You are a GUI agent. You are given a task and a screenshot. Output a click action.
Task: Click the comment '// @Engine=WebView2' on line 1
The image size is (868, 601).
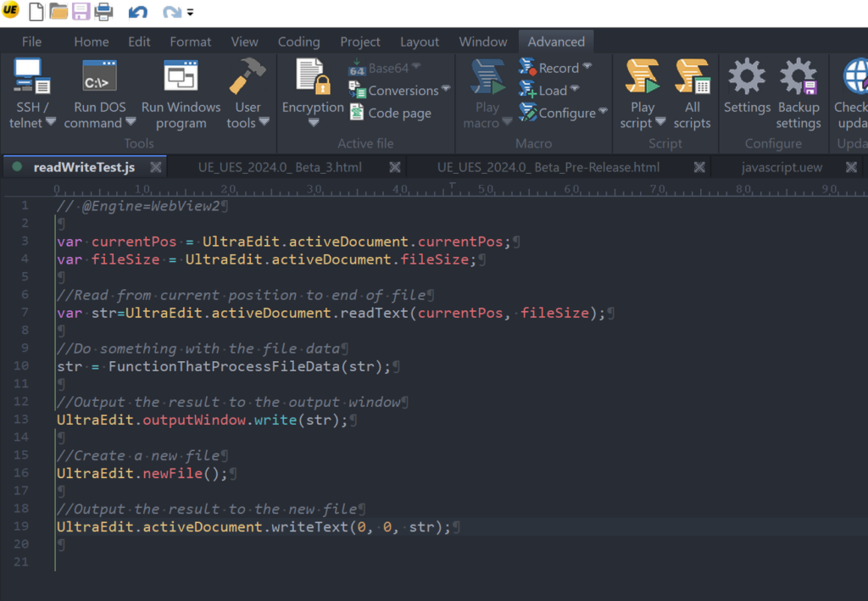pos(138,206)
